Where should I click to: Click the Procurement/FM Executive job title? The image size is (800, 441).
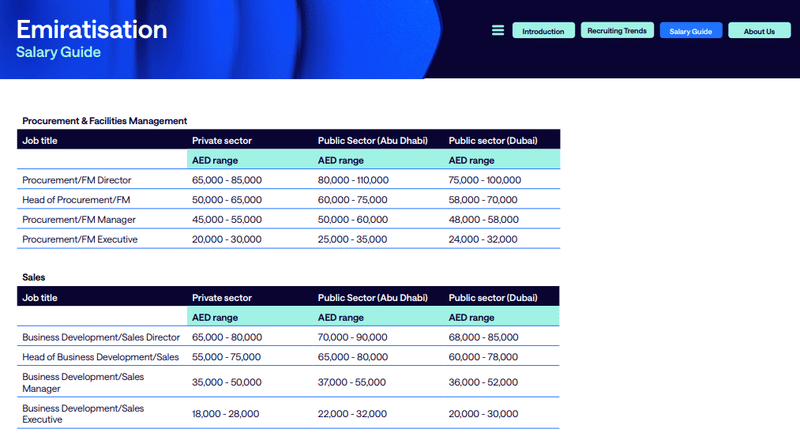coord(80,239)
